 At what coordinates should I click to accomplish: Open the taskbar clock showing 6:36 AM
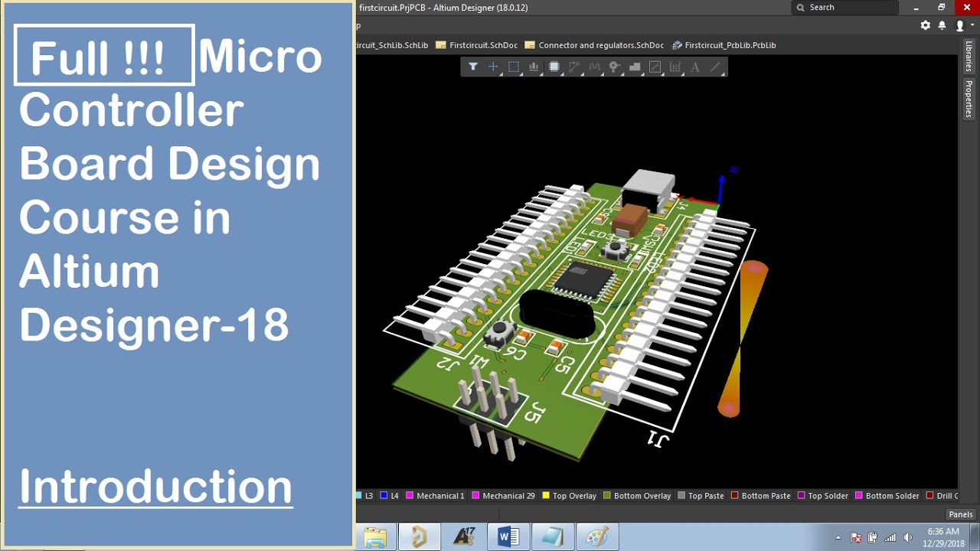945,537
